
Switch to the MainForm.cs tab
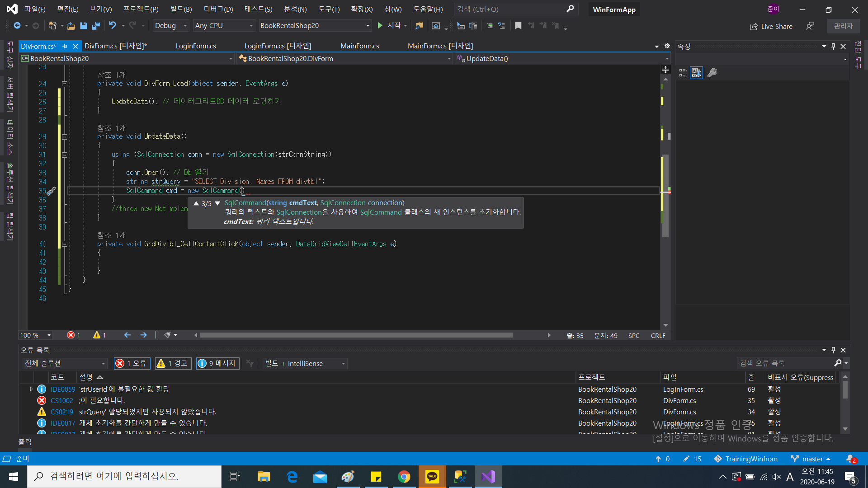pyautogui.click(x=359, y=46)
